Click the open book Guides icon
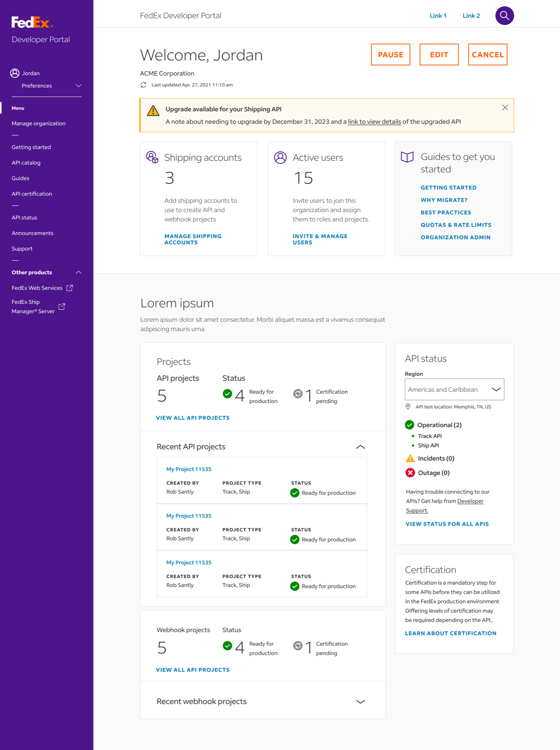 (407, 157)
